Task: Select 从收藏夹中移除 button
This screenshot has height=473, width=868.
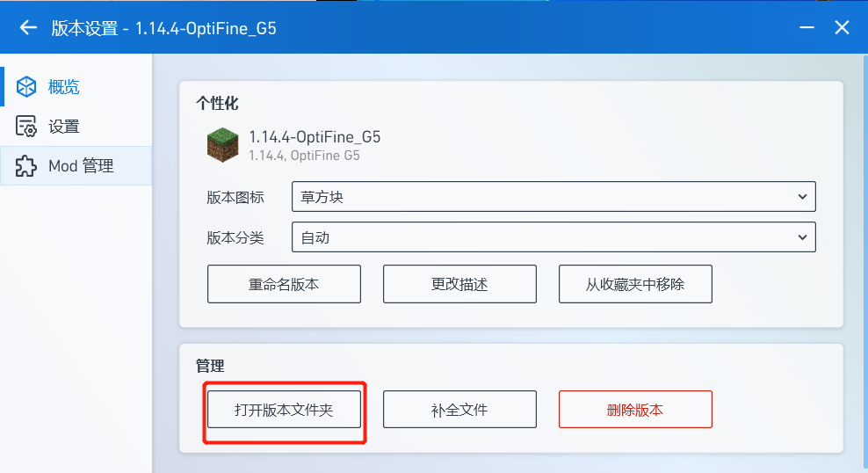Action: (635, 284)
